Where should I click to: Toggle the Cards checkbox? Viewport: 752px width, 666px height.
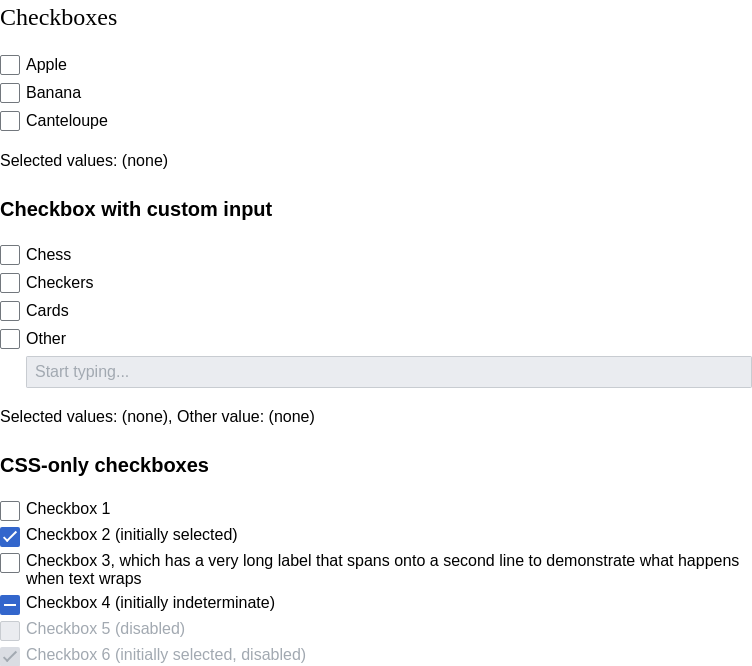coord(10,311)
